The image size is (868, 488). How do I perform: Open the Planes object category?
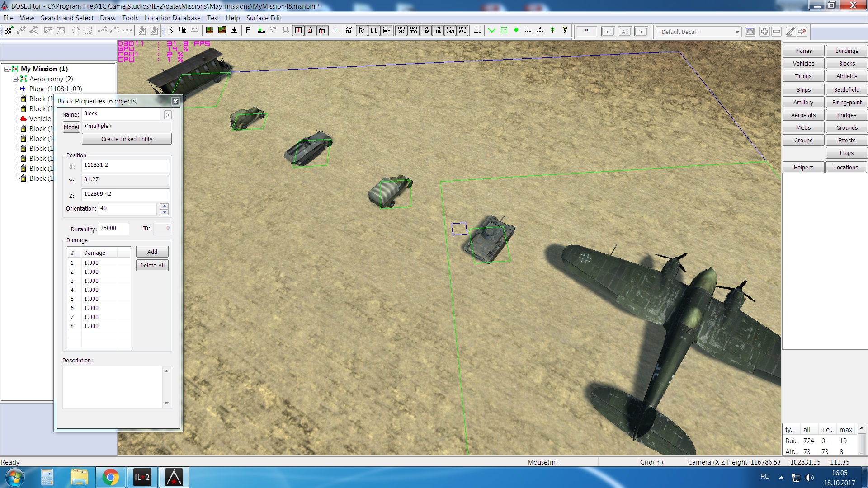point(803,51)
